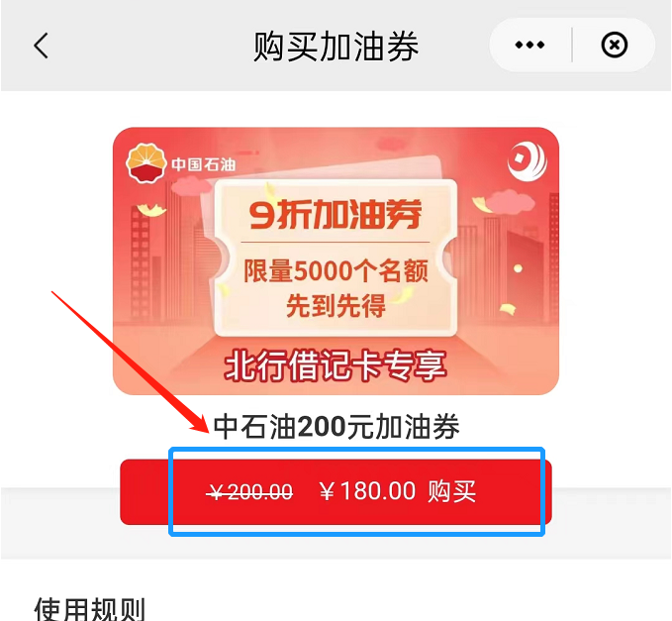The width and height of the screenshot is (672, 621).
Task: Click the 9折加油券 headline on ticket
Action: (x=336, y=215)
